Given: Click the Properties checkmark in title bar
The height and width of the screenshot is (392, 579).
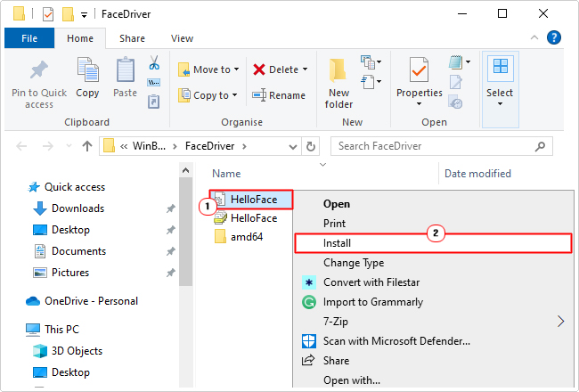Looking at the screenshot, I should pyautogui.click(x=48, y=14).
